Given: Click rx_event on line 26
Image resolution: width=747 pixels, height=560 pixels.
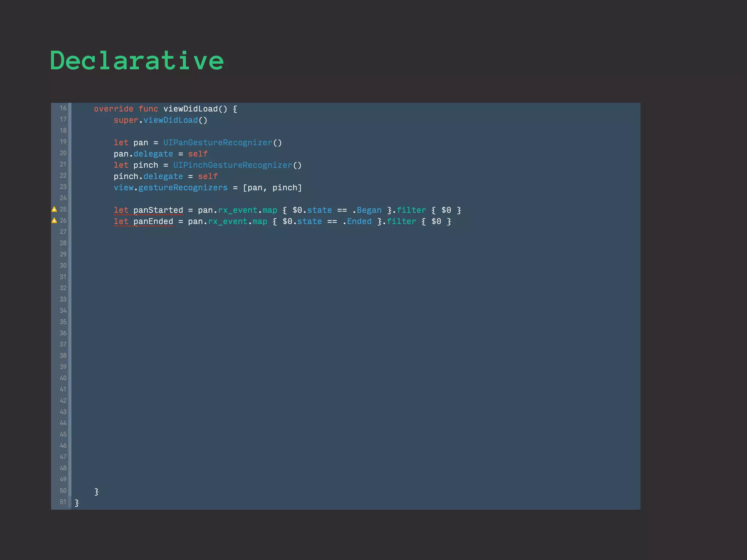Looking at the screenshot, I should [228, 222].
